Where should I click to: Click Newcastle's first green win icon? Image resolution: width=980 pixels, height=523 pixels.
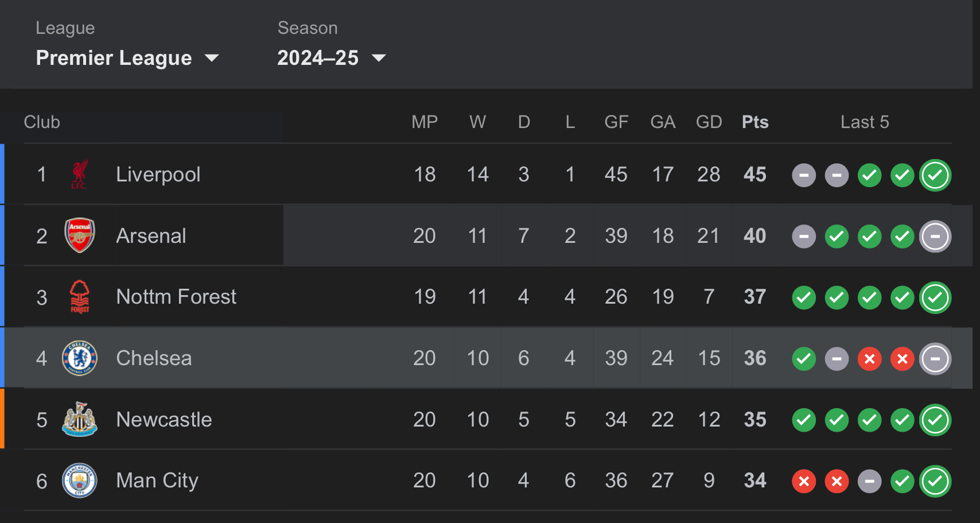click(803, 420)
